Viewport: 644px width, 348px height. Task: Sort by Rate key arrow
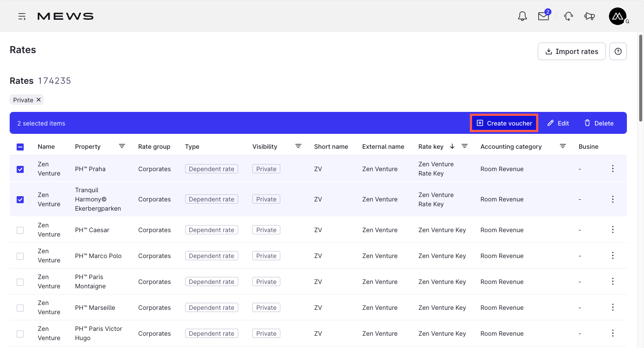[452, 146]
